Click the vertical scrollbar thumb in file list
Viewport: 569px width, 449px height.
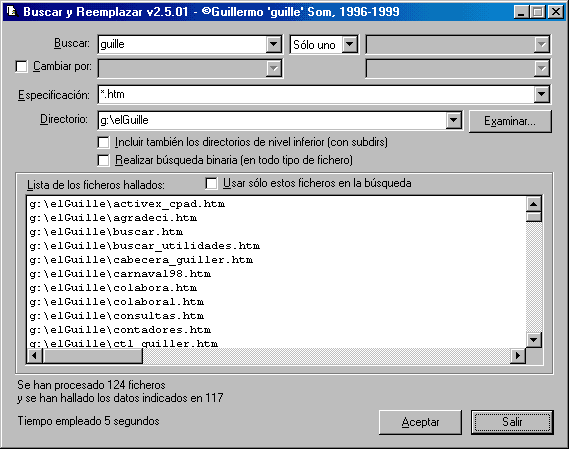tap(533, 217)
